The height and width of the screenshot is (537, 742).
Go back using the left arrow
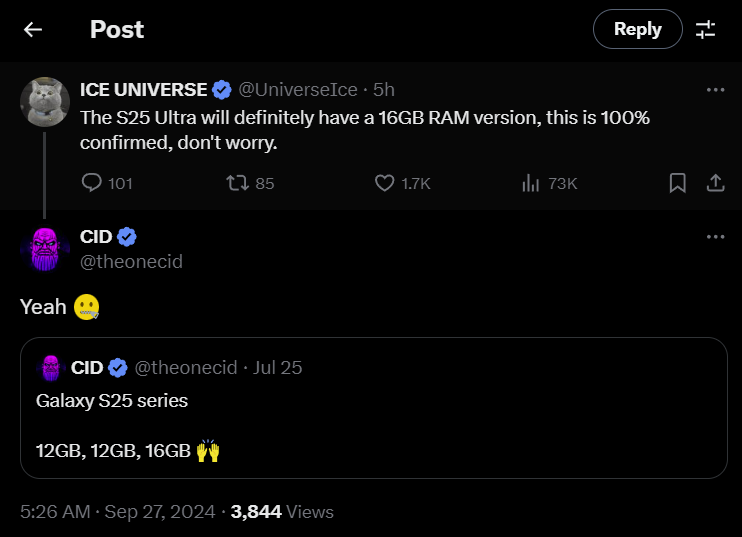[33, 30]
